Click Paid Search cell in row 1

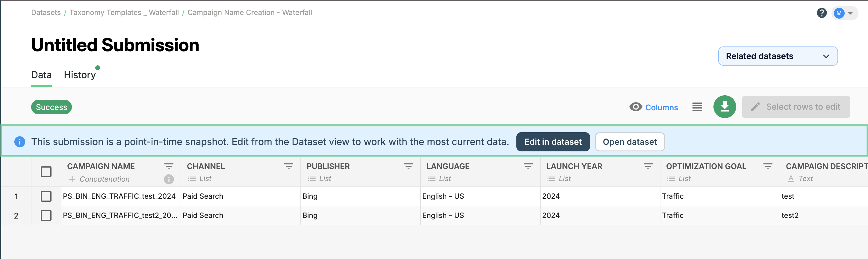coord(241,196)
